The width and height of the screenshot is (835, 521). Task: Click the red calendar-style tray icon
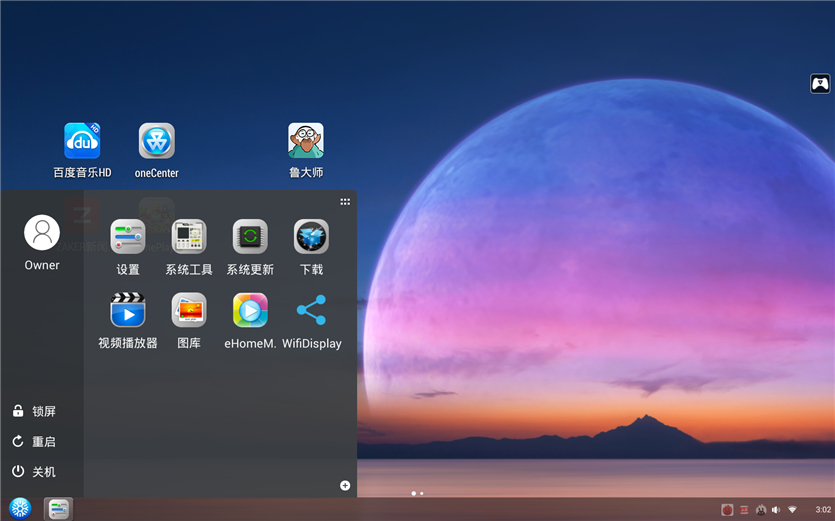click(744, 510)
